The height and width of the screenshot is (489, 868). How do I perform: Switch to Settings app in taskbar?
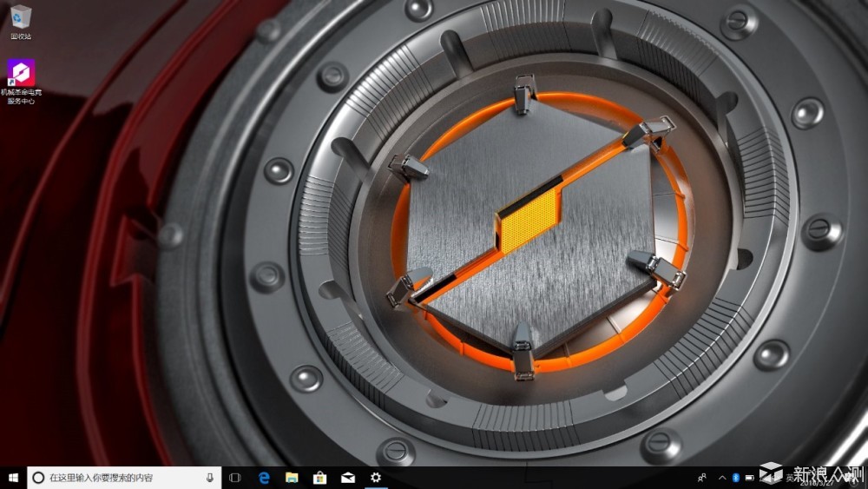[x=375, y=478]
